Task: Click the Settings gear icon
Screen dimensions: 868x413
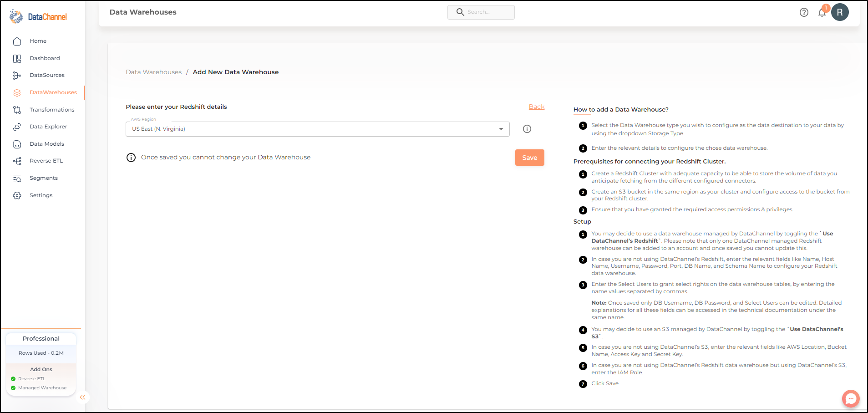Action: (17, 196)
